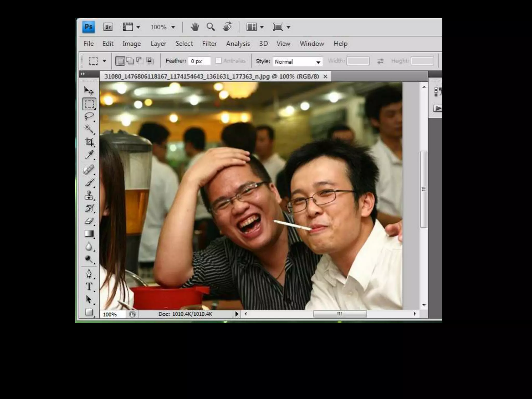The width and height of the screenshot is (532, 399).
Task: Pick the Zoom tool in the application bar
Action: [210, 27]
